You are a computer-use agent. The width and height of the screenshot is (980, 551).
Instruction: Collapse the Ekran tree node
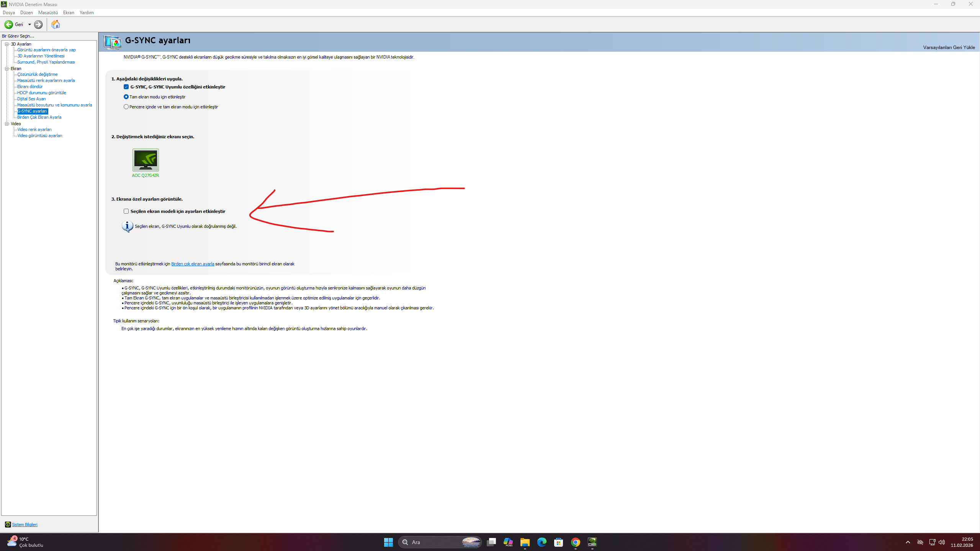[x=7, y=69]
